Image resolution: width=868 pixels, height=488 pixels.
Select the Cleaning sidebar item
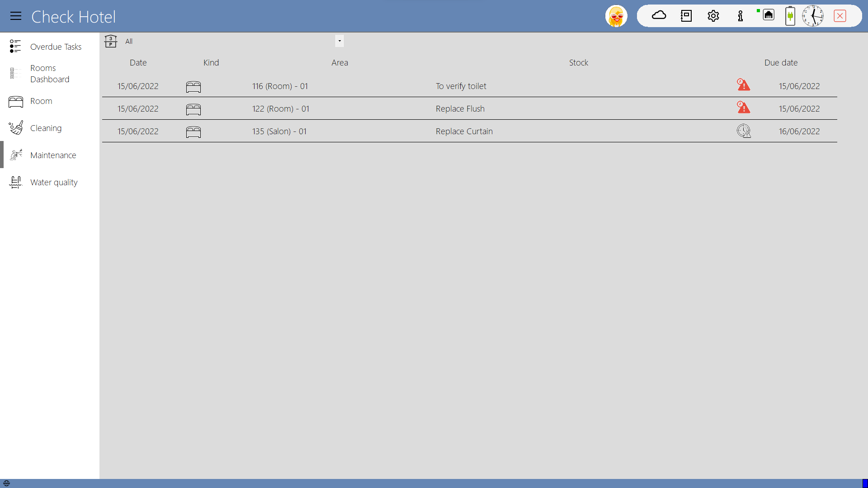pos(46,128)
